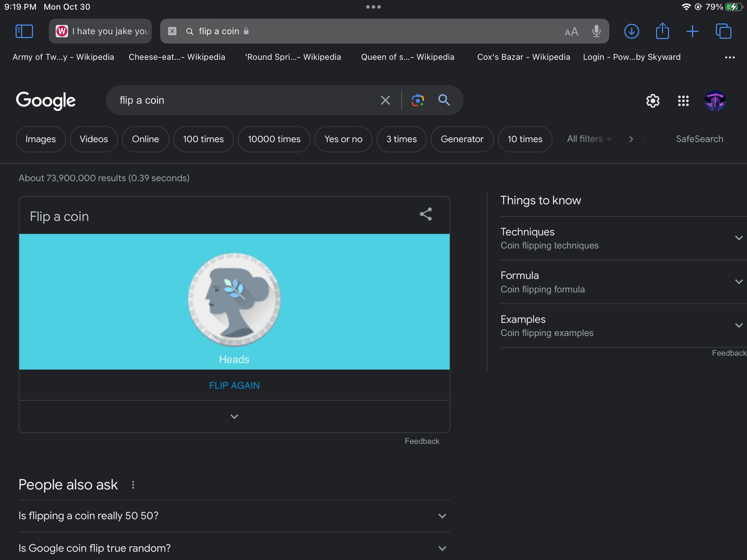Show all tabs overview icon

pyautogui.click(x=723, y=31)
